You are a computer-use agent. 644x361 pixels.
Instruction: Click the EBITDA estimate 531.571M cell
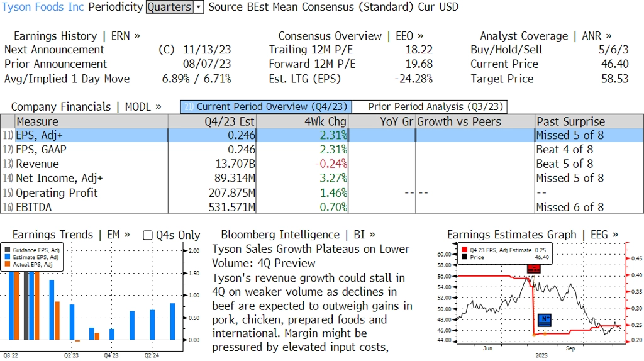point(212,207)
